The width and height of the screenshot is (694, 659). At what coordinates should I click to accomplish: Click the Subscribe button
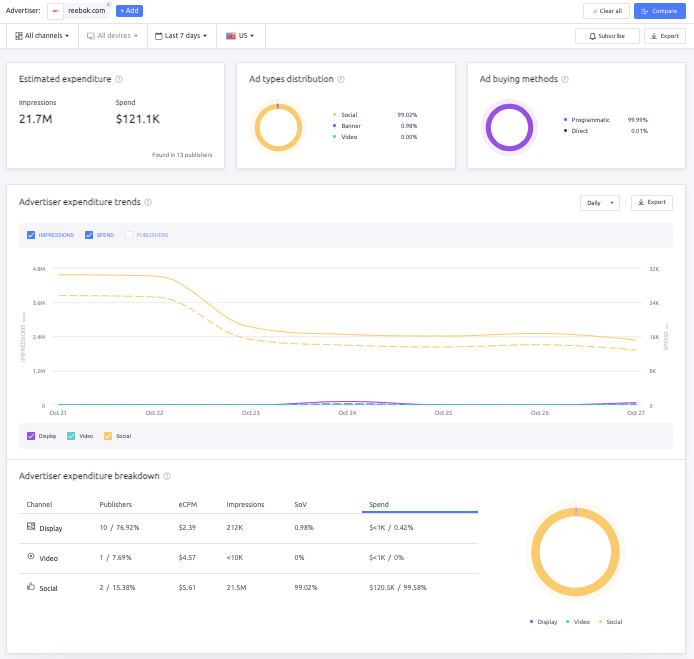tap(607, 35)
